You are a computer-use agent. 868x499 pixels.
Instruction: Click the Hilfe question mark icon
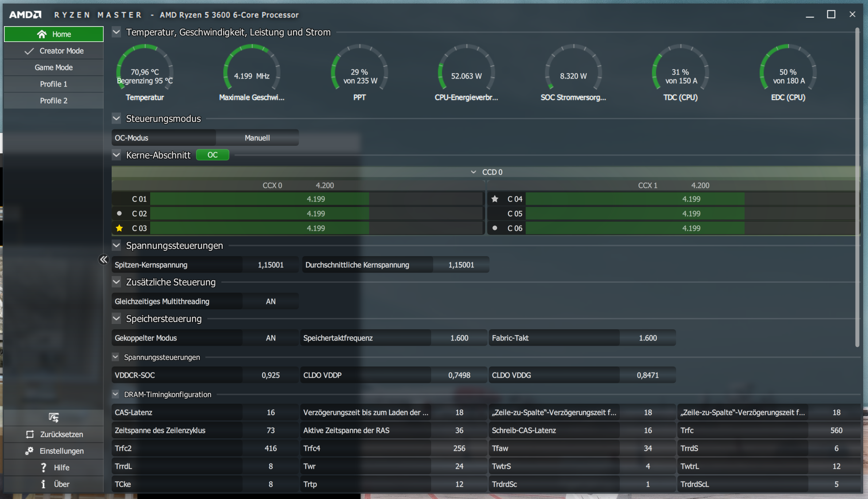43,468
